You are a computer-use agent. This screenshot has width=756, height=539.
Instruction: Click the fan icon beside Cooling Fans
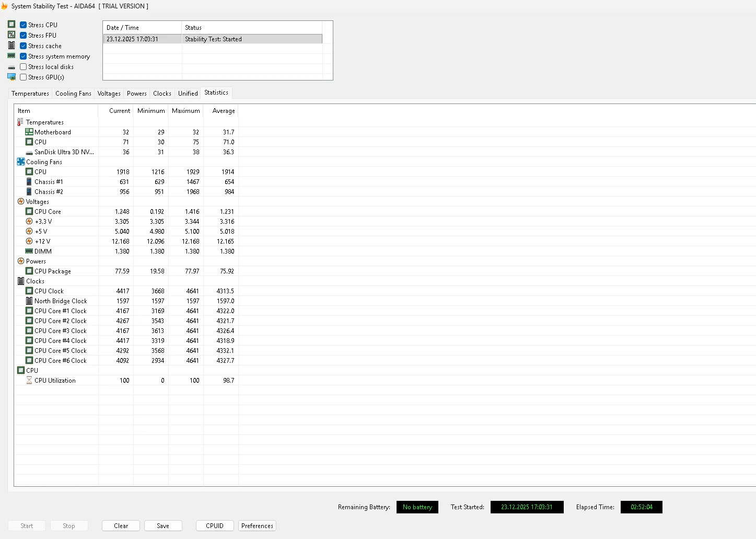pyautogui.click(x=21, y=162)
